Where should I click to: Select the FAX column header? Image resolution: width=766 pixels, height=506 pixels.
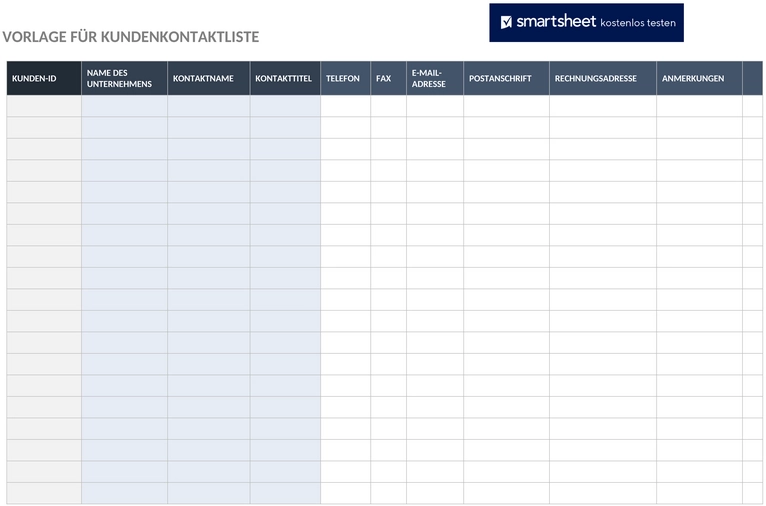[388, 78]
